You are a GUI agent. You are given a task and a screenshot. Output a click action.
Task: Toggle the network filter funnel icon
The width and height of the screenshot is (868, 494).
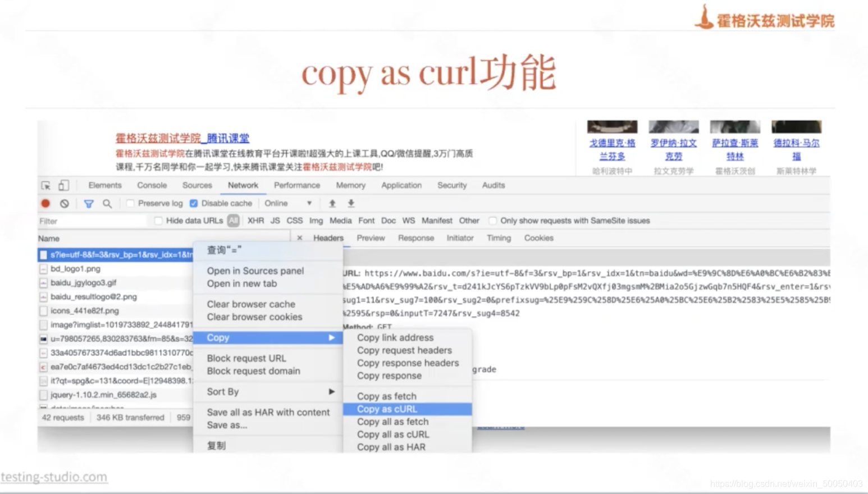[89, 204]
